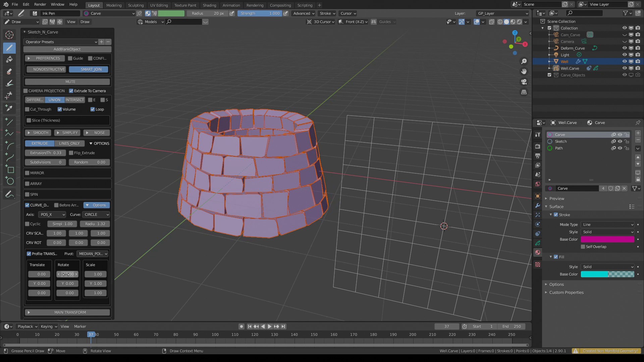Click the magenta stroke Base Color swatch
Image resolution: width=644 pixels, height=362 pixels.
point(607,239)
